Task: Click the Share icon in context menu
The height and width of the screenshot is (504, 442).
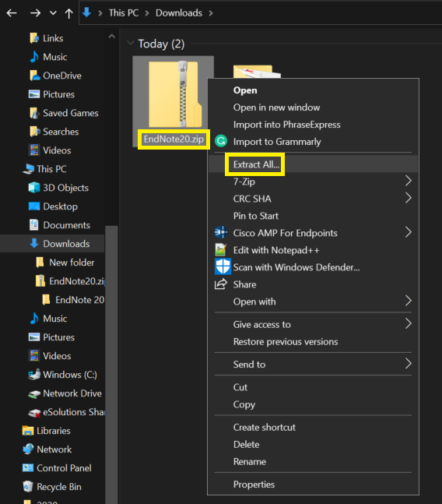Action: [x=221, y=284]
